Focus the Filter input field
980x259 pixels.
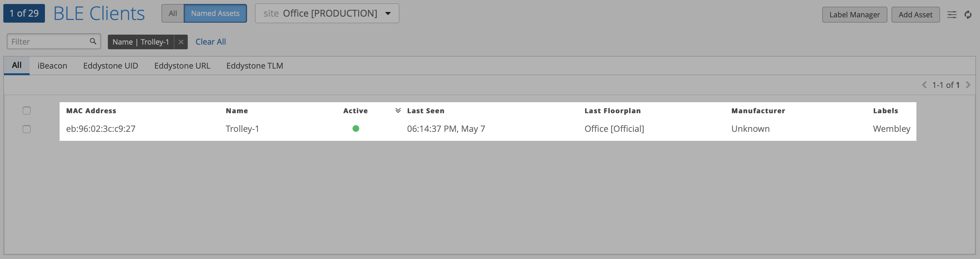tap(48, 42)
